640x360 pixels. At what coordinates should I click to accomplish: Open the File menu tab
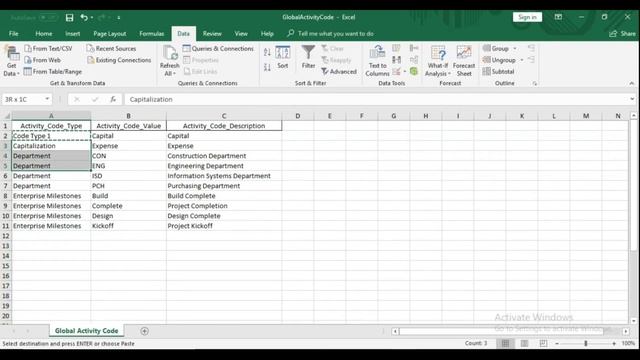(x=13, y=33)
